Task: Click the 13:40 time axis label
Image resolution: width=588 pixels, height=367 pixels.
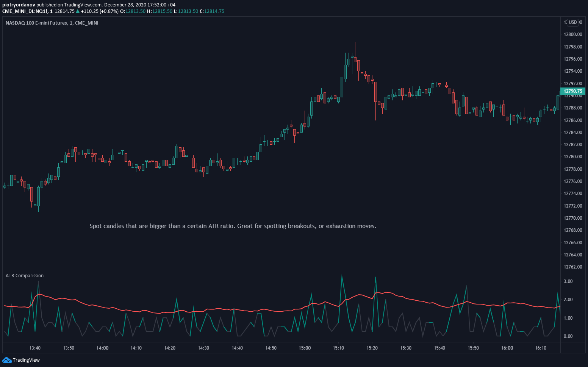Action: pos(35,348)
